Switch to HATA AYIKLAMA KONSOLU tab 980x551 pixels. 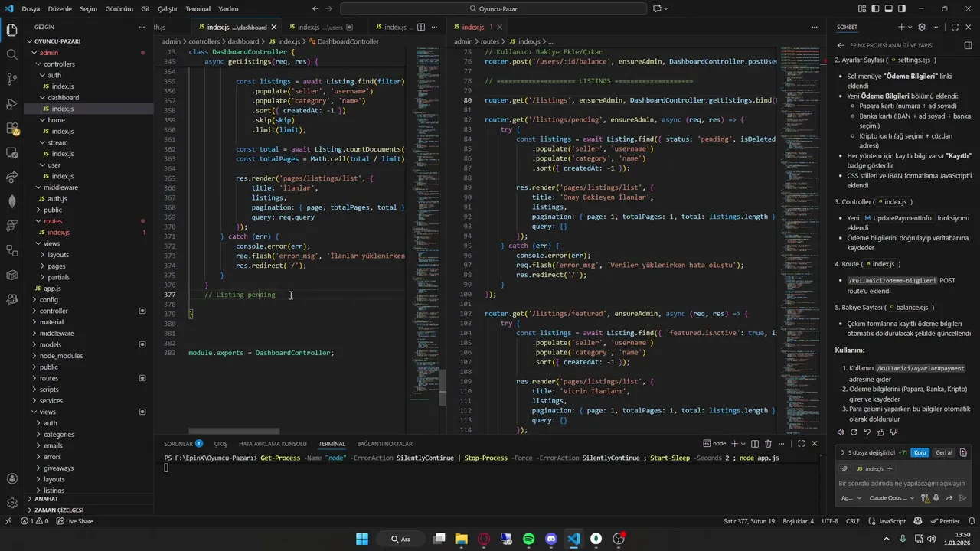tap(273, 443)
